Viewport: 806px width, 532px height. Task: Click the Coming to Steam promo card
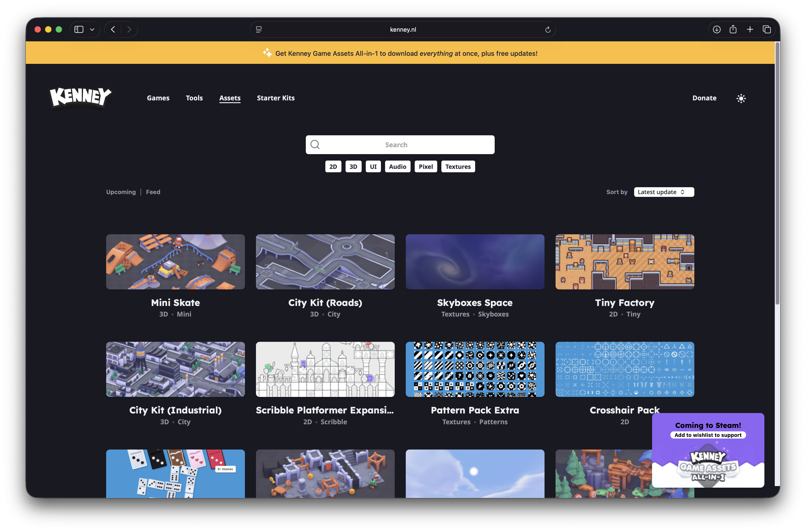(708, 450)
